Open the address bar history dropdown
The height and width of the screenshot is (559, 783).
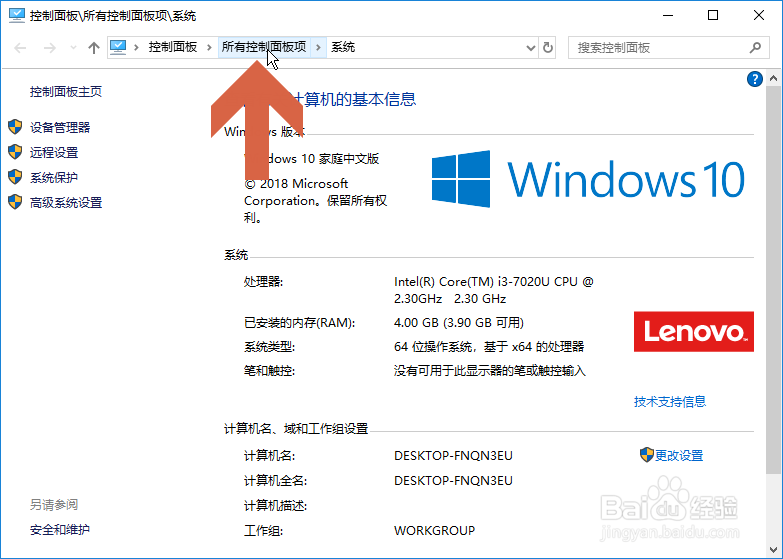pos(530,48)
